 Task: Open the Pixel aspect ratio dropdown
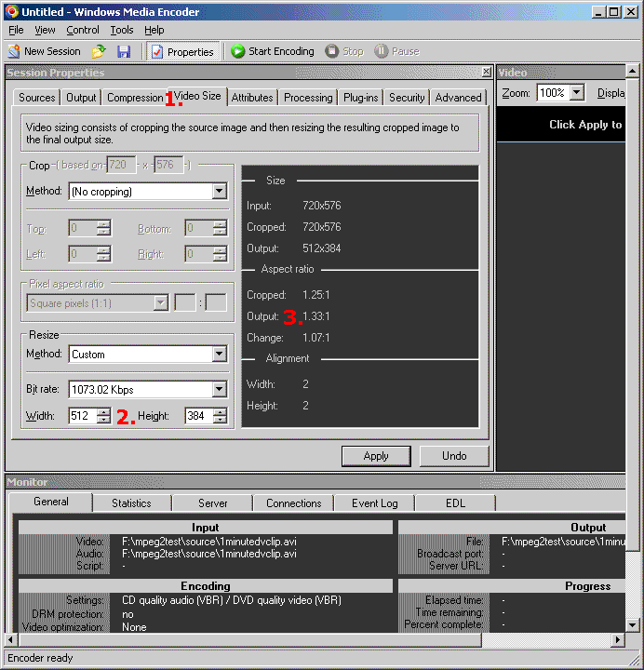click(161, 303)
